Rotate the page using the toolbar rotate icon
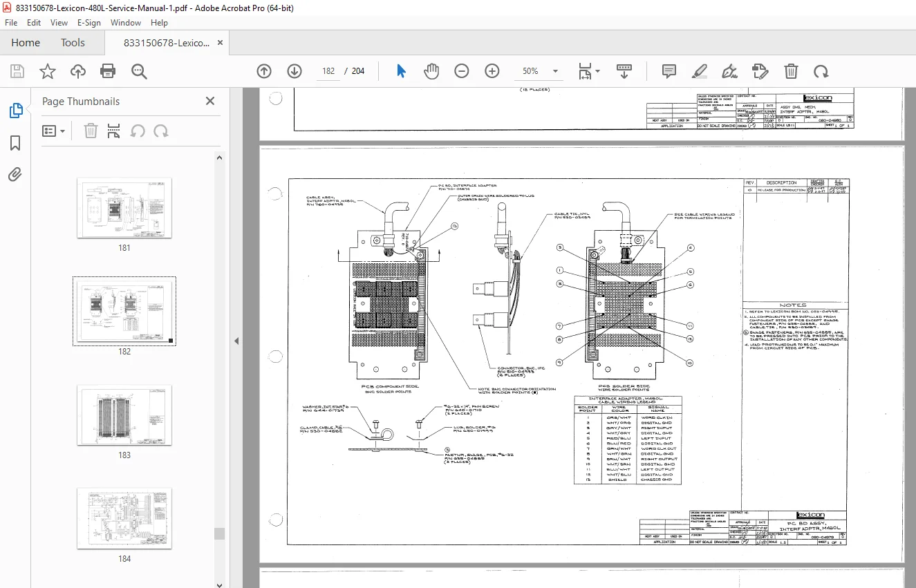Screen dimensions: 916x588 click(x=821, y=71)
